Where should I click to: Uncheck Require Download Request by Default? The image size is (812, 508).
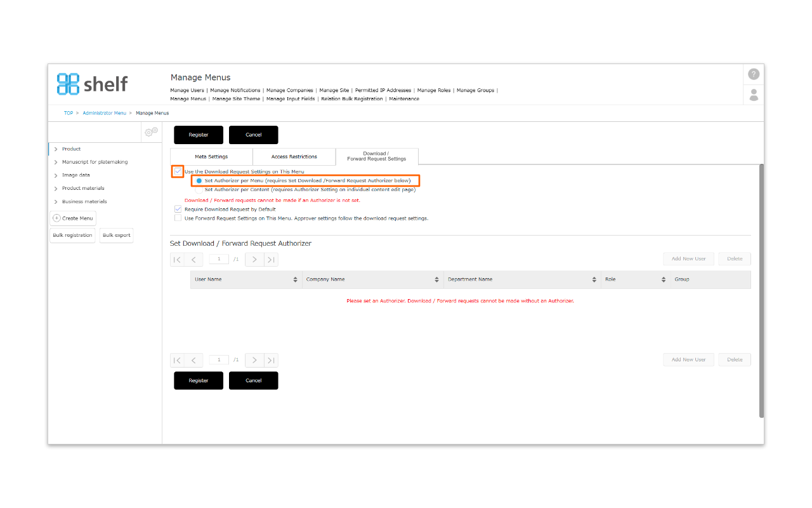click(178, 209)
